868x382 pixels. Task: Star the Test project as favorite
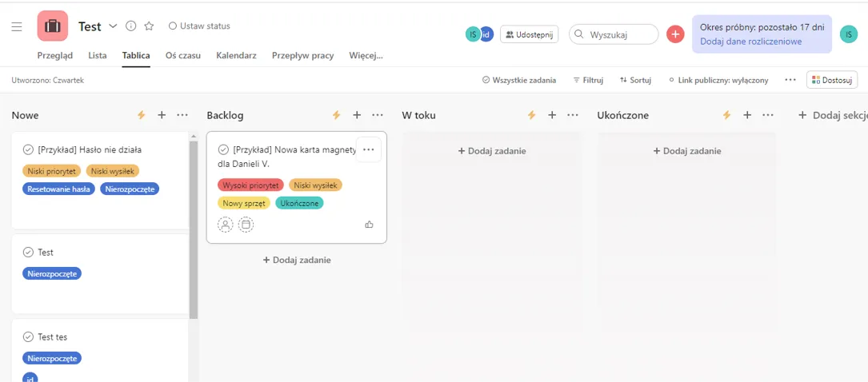[x=149, y=26]
